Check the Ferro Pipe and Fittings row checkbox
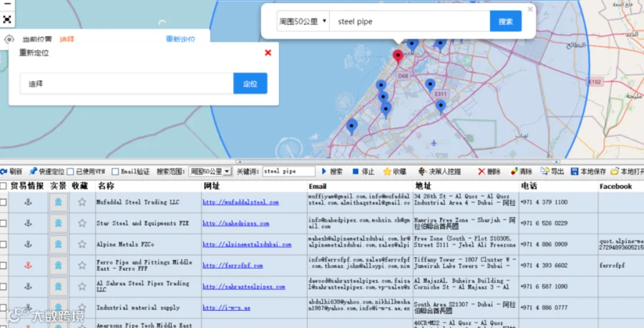 (x=4, y=265)
